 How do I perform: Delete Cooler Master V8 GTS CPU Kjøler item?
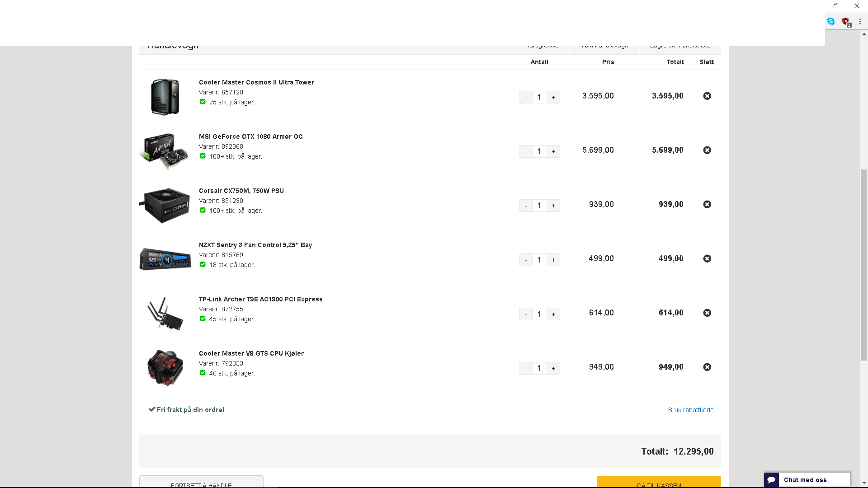707,367
